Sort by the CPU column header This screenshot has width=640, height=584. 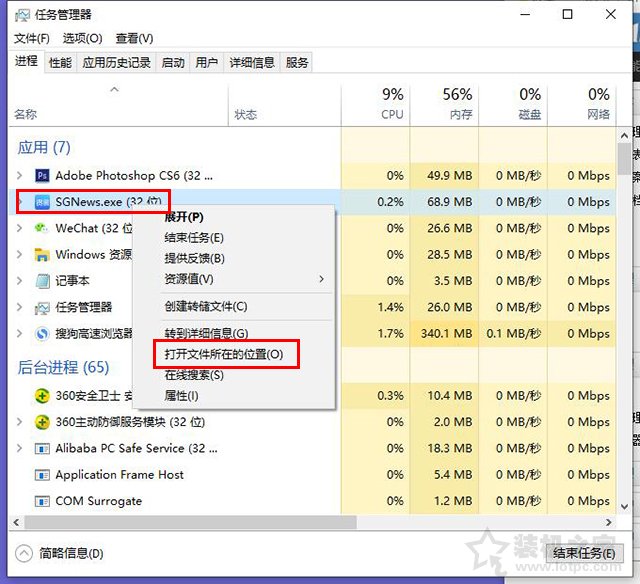click(376, 104)
